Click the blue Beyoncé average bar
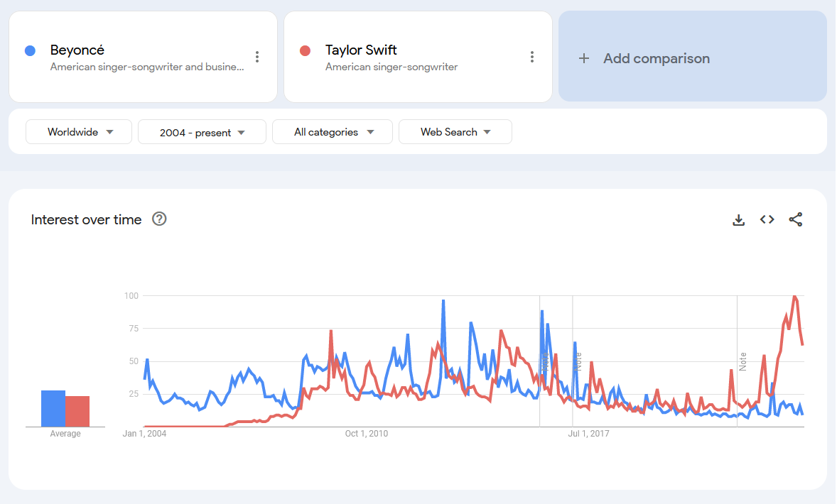 pos(53,408)
